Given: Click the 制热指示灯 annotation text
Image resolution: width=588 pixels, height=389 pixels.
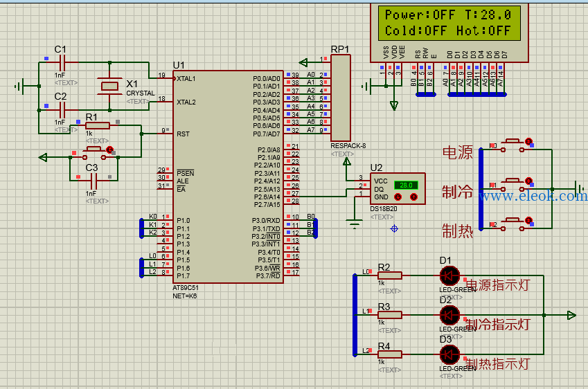Looking at the screenshot, I should pyautogui.click(x=498, y=363).
